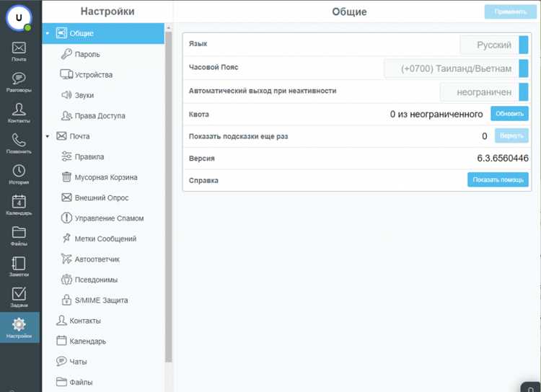The height and width of the screenshot is (392, 541).
Task: Click the Вернуть hints button
Action: pos(511,136)
